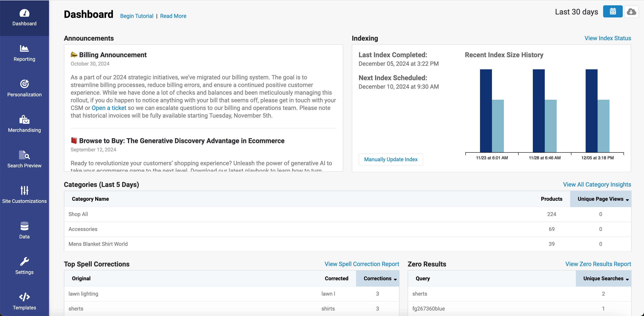Open View All Category Insights
644x316 pixels.
pos(597,184)
